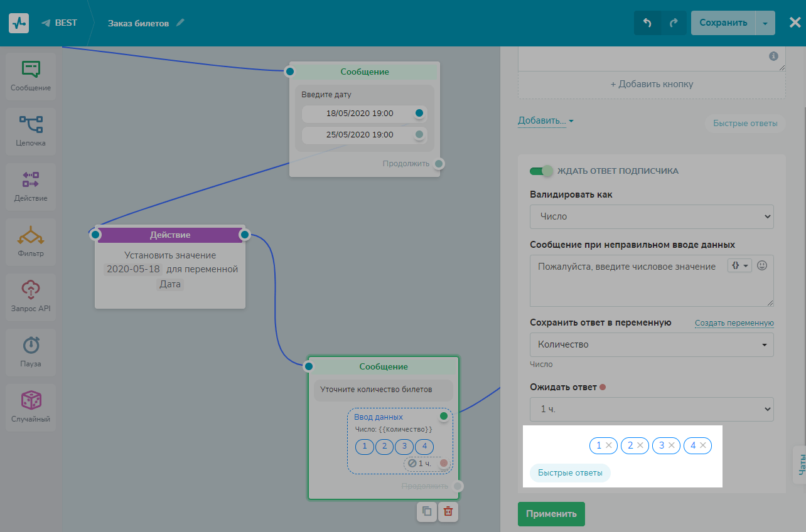Viewport: 806px width, 532px height.
Task: Redo the last undone change
Action: [674, 23]
